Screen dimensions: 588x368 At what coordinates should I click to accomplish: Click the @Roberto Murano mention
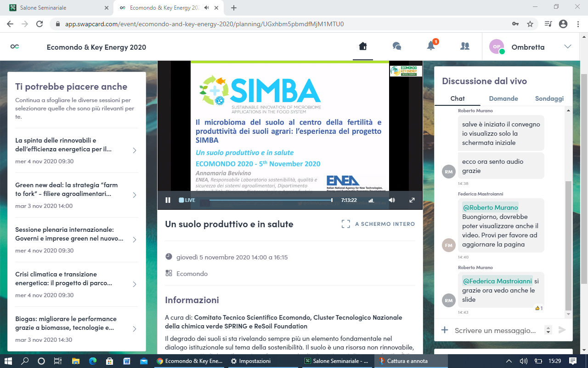point(490,207)
